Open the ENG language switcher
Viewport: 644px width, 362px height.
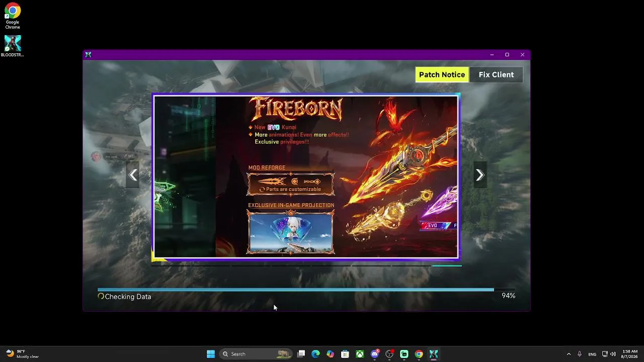pos(592,354)
